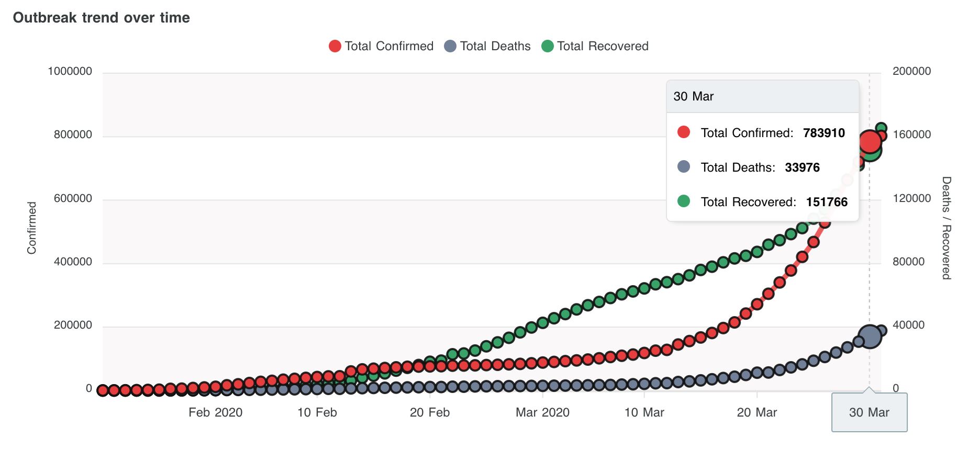Toggle the Total Recovered series label

point(603,47)
